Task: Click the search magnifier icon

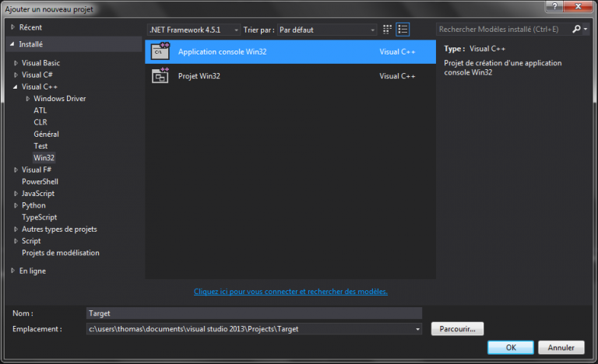Action: point(576,29)
